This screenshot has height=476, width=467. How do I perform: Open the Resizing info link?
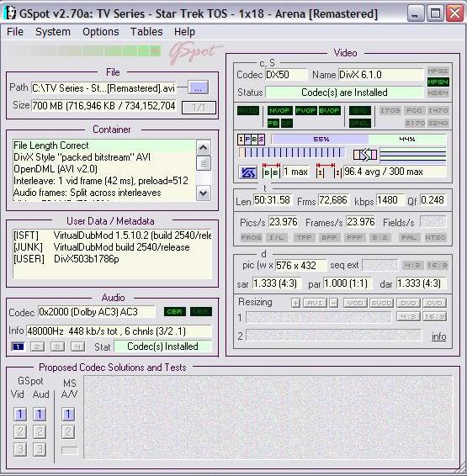pyautogui.click(x=438, y=336)
